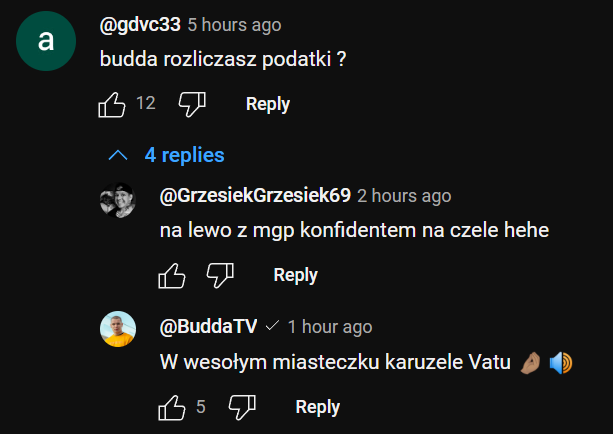
Task: Open the @GrzesiekGrzesiek69 channel link
Action: [254, 196]
